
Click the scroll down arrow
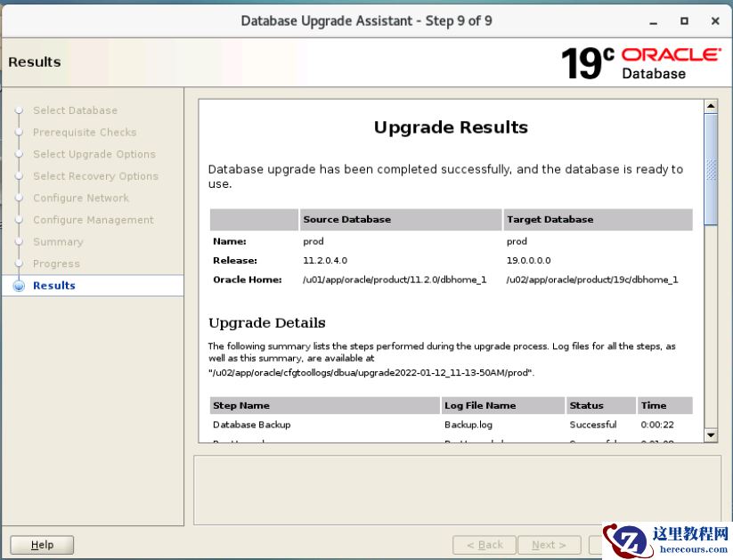point(711,435)
